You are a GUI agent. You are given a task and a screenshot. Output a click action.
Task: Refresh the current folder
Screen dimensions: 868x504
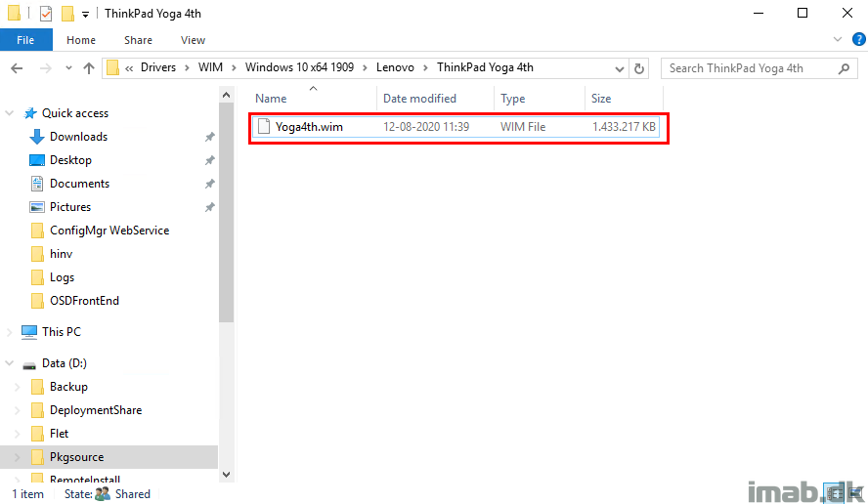(639, 68)
